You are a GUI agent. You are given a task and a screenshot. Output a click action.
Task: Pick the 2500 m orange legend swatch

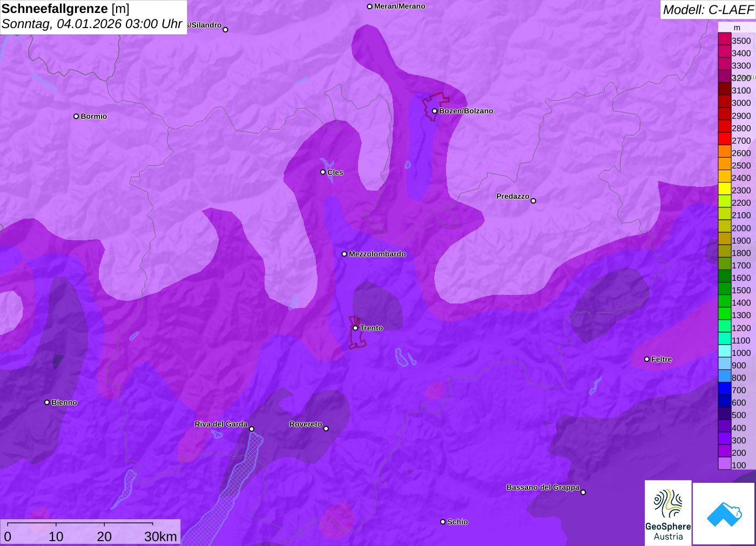(x=725, y=164)
